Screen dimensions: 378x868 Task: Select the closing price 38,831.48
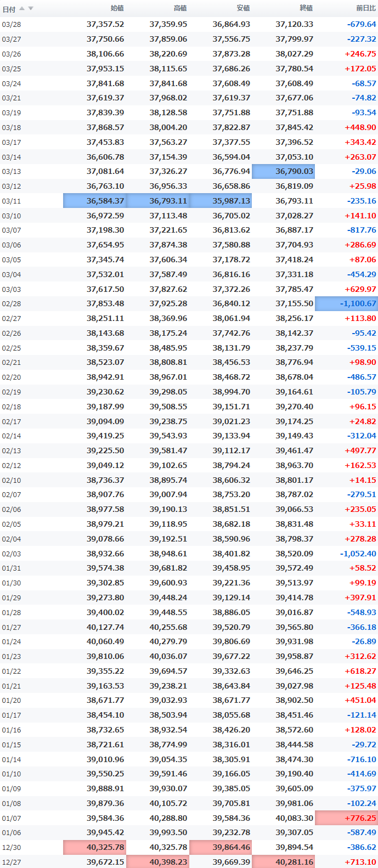pos(295,524)
